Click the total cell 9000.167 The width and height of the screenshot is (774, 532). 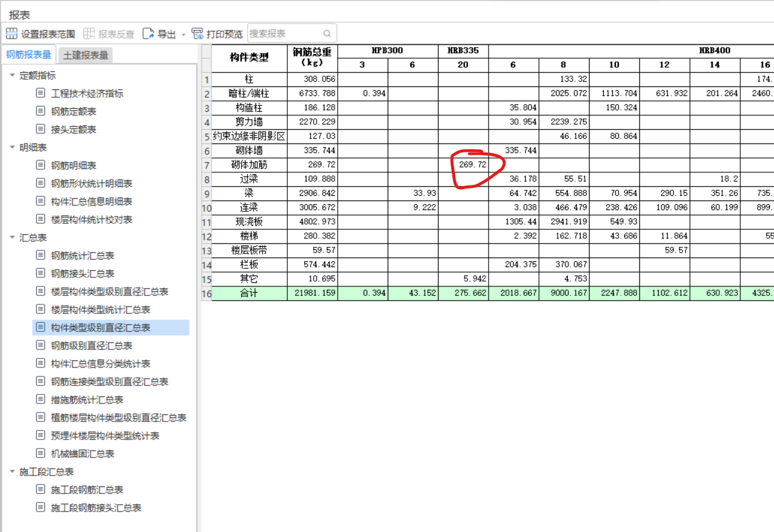(x=564, y=294)
